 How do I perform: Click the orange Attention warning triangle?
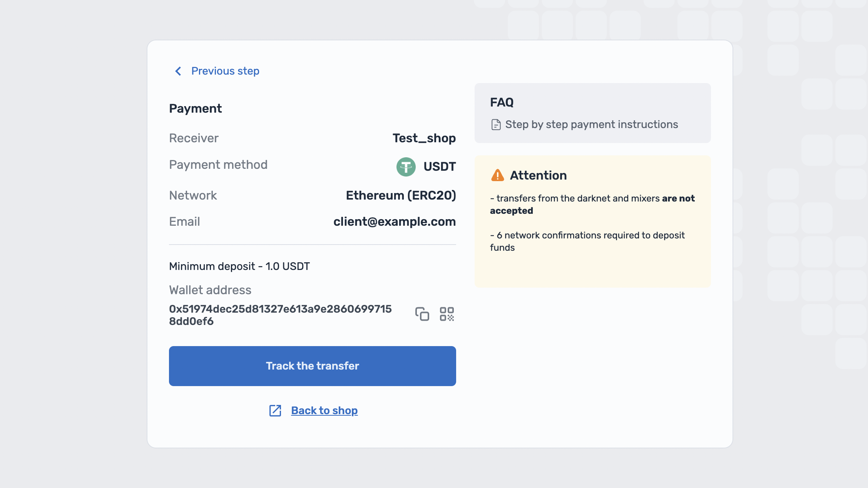(x=497, y=175)
